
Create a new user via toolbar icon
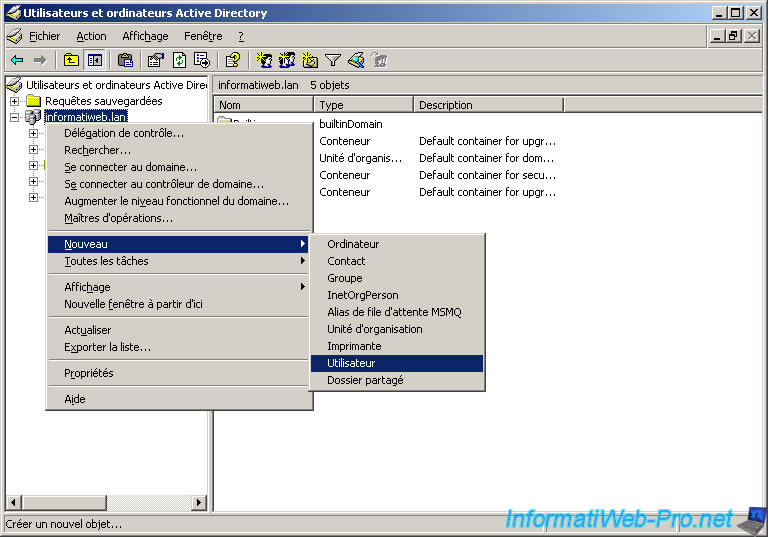tap(264, 60)
